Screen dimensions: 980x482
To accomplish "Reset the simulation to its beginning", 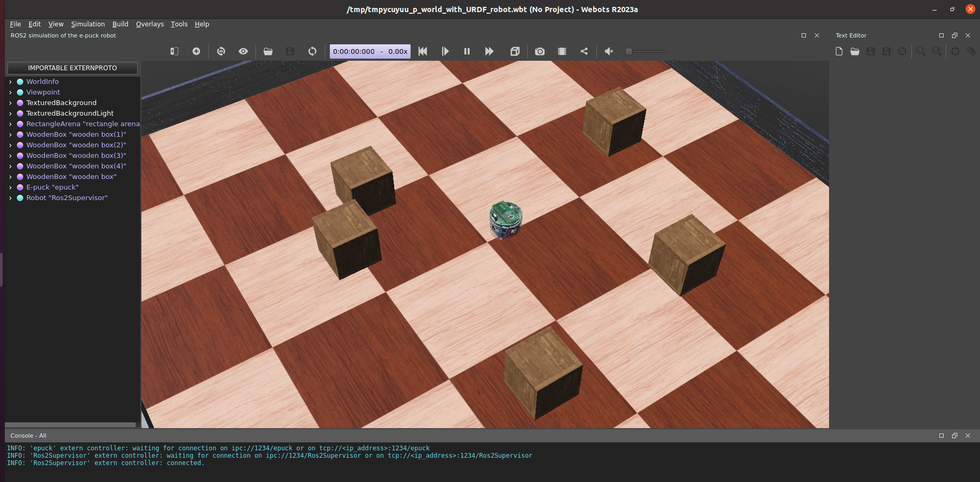I will click(422, 51).
